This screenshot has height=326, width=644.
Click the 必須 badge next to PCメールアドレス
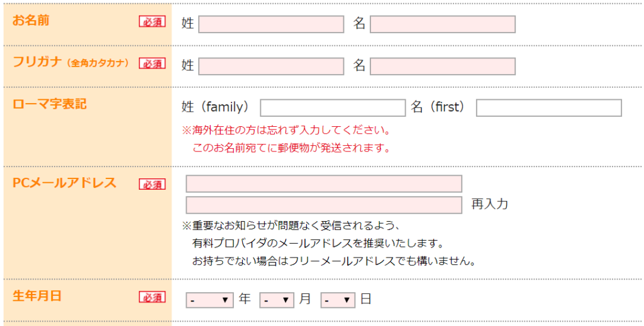tap(152, 185)
